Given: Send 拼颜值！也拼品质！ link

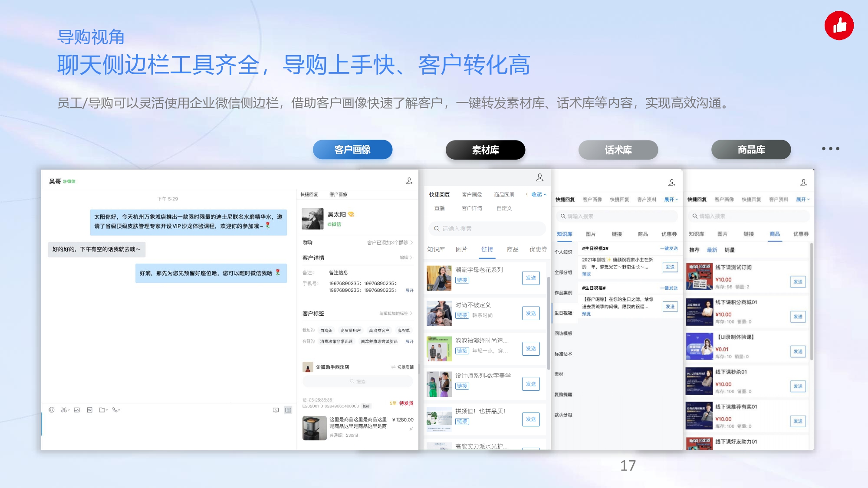Looking at the screenshot, I should coord(531,419).
